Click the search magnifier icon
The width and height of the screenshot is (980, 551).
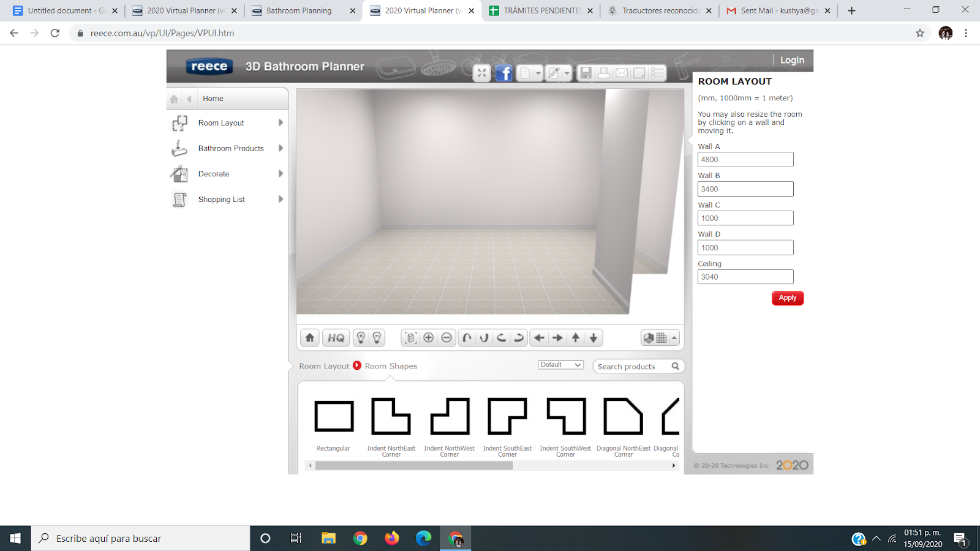click(x=676, y=366)
